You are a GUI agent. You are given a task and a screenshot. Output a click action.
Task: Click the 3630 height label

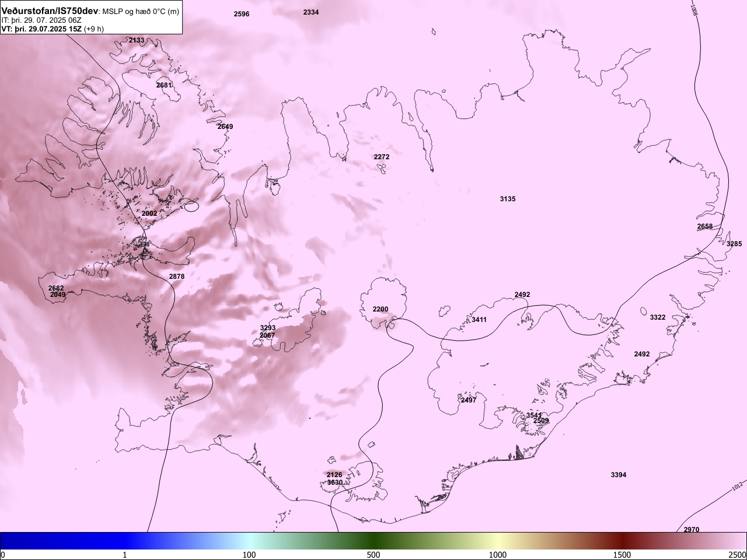[335, 482]
